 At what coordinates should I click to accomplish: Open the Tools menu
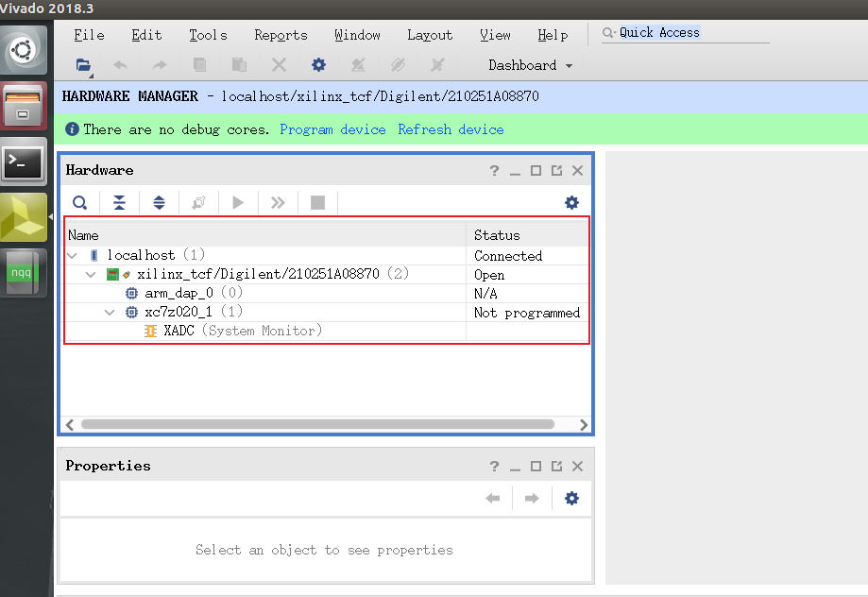(x=208, y=35)
